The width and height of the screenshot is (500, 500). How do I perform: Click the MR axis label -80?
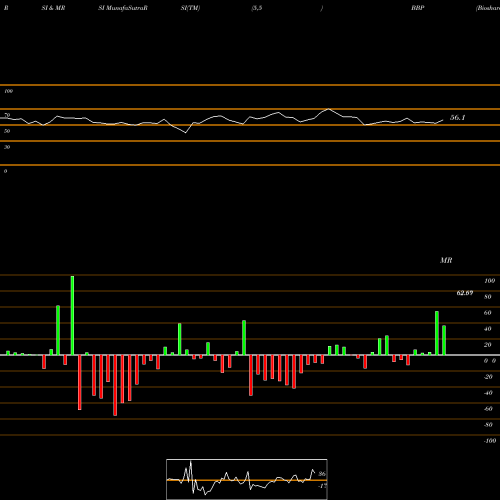[488, 425]
